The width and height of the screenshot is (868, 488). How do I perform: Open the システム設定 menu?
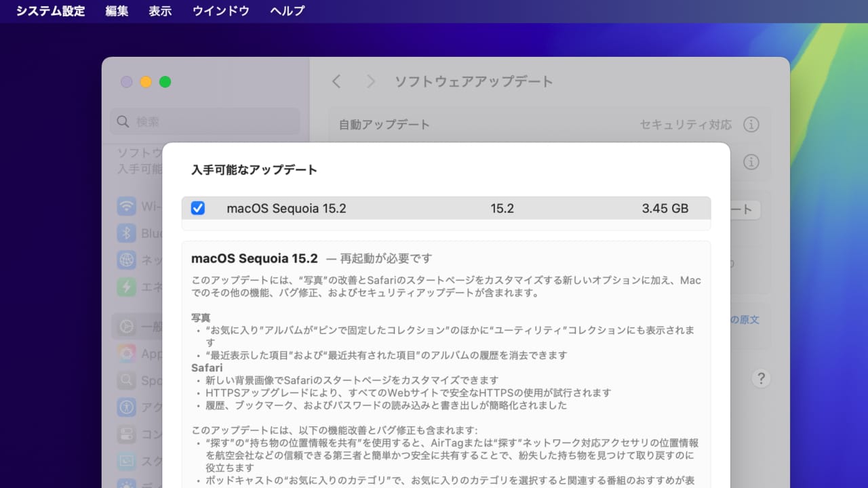click(51, 11)
